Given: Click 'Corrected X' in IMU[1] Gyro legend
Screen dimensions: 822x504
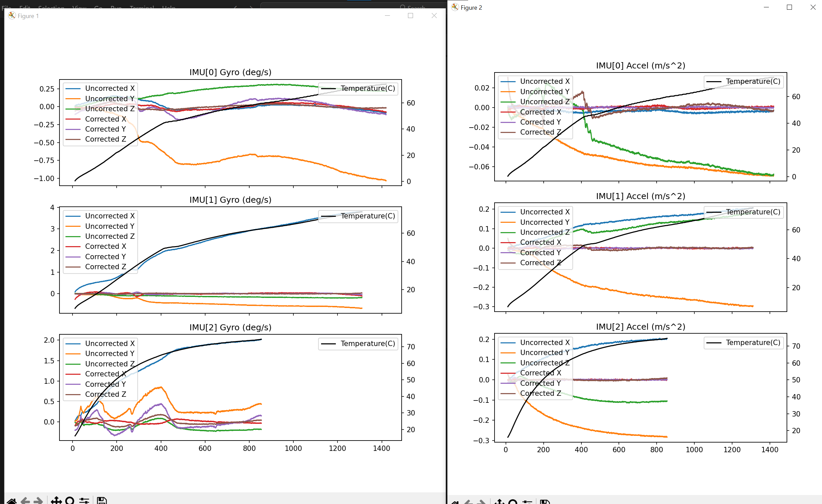Looking at the screenshot, I should click(x=106, y=246).
